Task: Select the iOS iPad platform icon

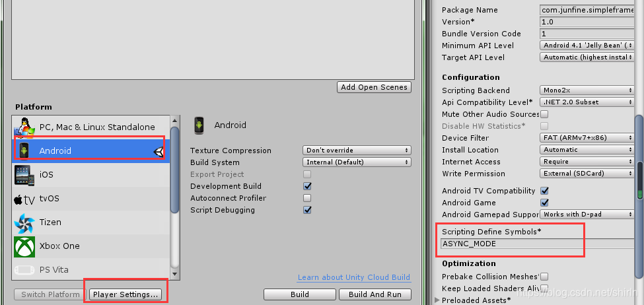Action: pyautogui.click(x=24, y=174)
